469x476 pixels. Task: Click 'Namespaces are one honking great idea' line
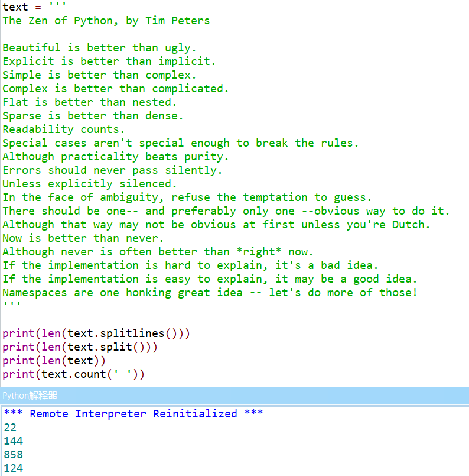(210, 293)
